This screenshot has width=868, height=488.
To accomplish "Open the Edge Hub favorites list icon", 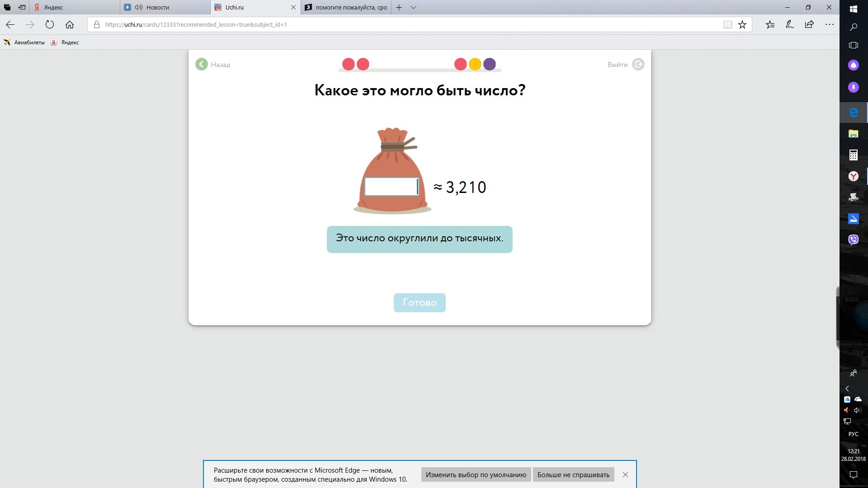I will (770, 25).
